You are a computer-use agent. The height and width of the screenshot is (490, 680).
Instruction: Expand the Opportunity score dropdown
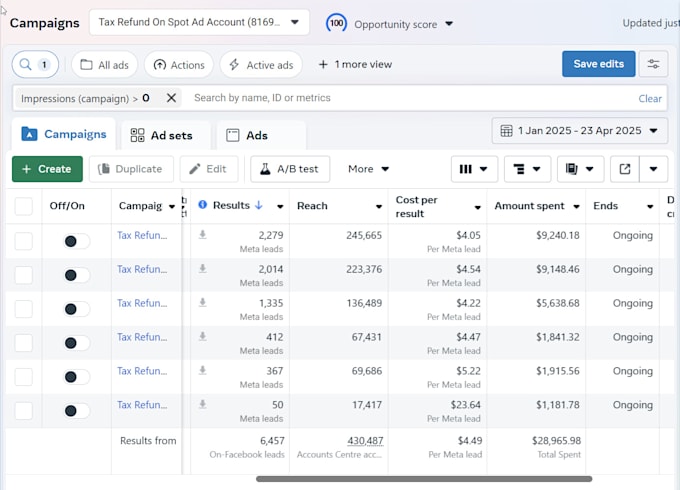[x=449, y=24]
